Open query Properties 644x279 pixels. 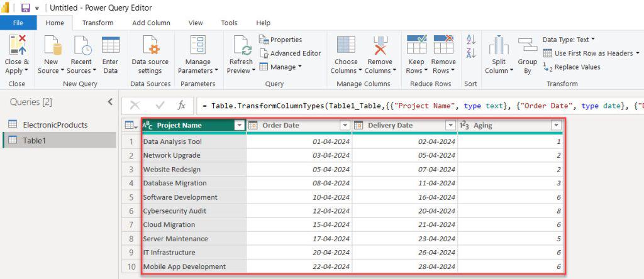point(280,40)
